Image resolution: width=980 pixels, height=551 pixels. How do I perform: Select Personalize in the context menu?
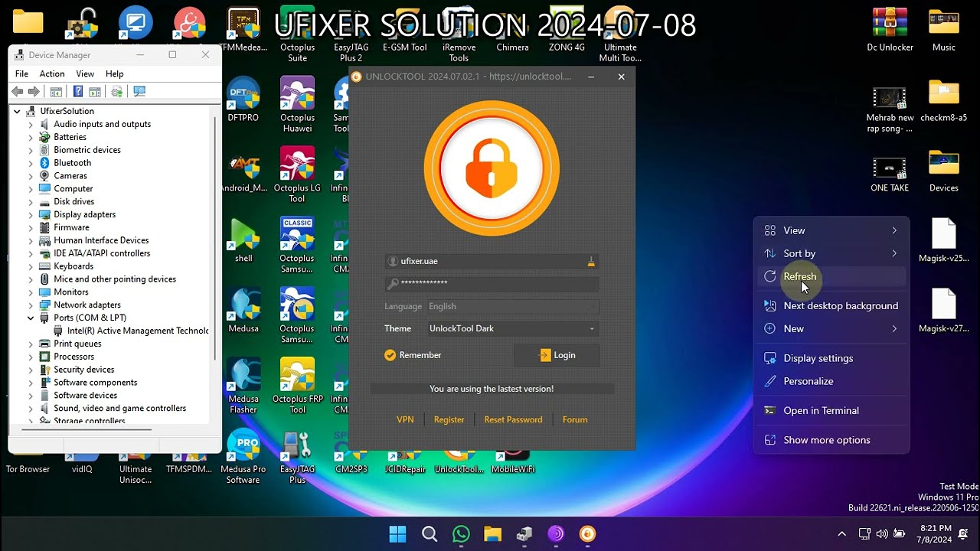pos(831,382)
